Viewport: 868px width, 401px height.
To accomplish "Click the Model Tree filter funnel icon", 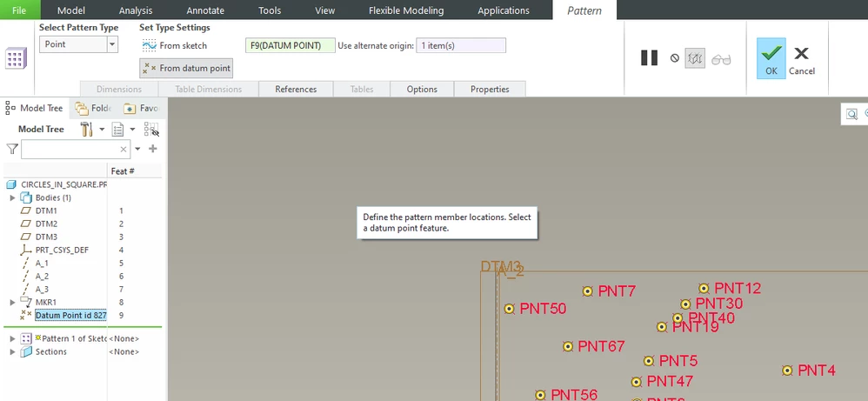I will point(11,149).
